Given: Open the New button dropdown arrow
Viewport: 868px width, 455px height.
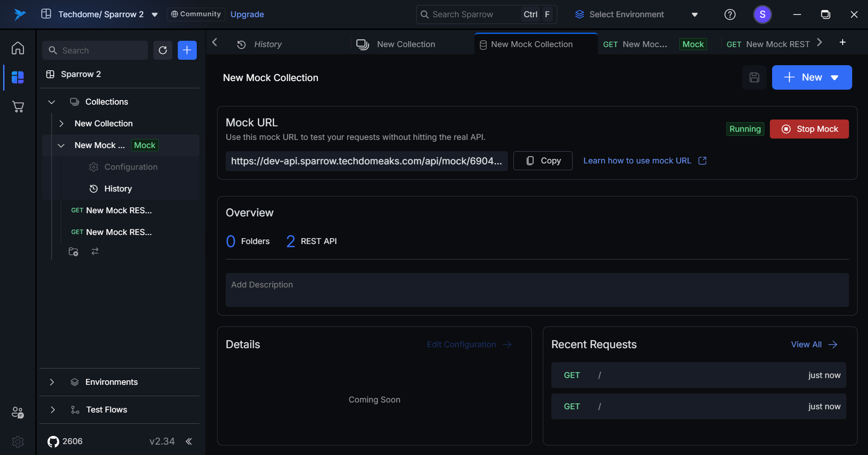Looking at the screenshot, I should click(835, 77).
